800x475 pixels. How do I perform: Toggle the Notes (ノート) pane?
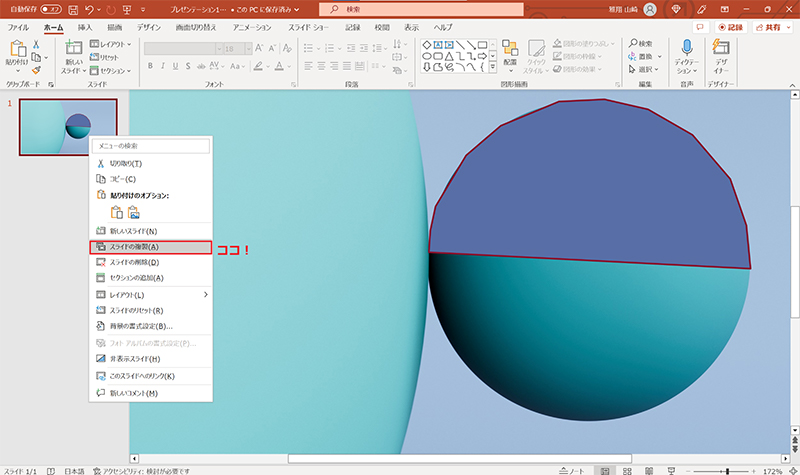[571, 469]
